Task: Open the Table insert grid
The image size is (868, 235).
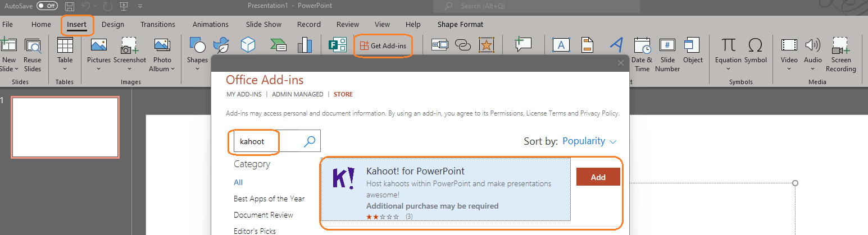Action: click(x=65, y=46)
